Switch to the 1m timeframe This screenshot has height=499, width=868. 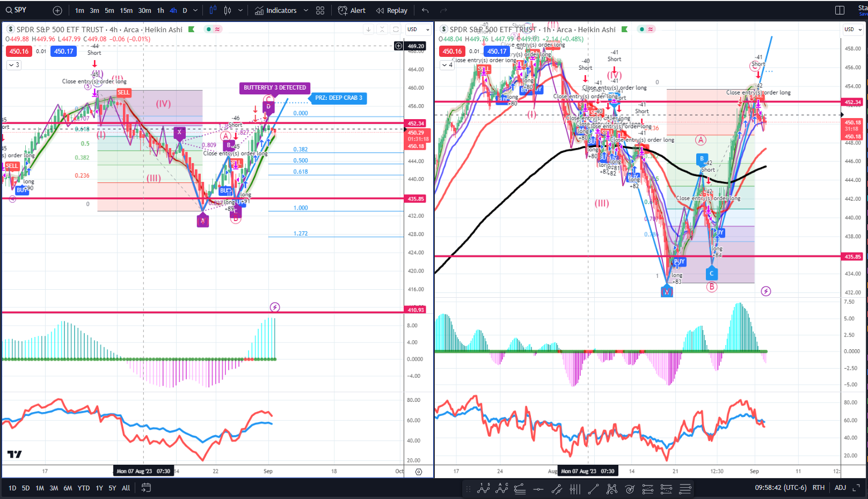(79, 11)
